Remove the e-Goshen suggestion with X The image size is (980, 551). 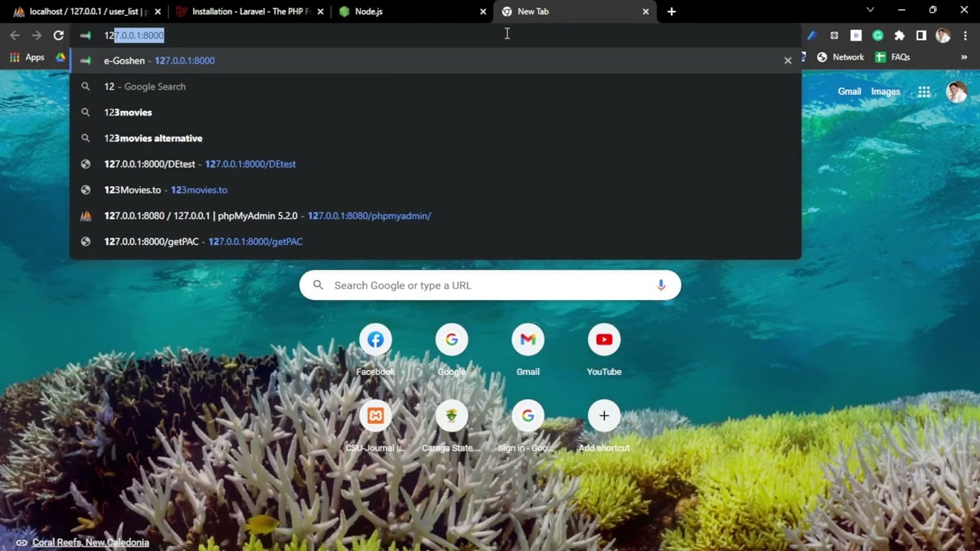pos(788,60)
